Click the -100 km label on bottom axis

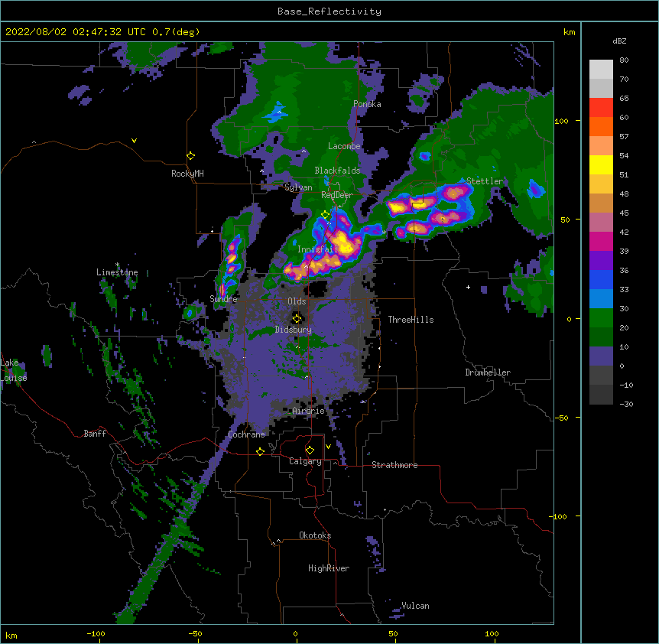[96, 634]
